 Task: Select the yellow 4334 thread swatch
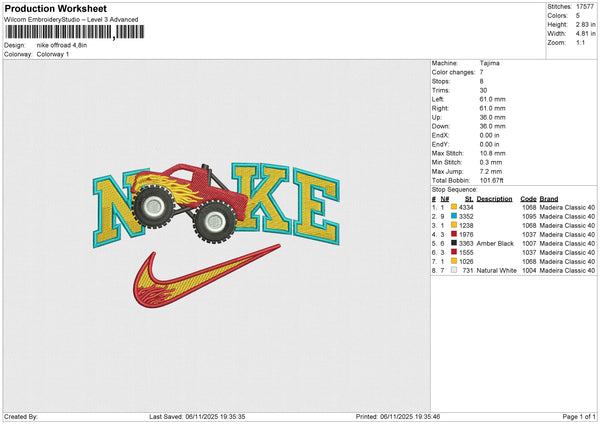tap(454, 207)
